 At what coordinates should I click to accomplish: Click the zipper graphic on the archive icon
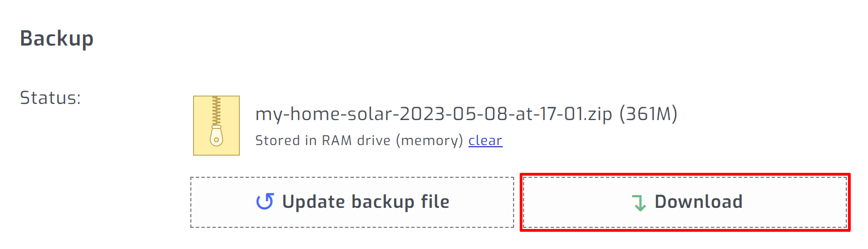216,122
